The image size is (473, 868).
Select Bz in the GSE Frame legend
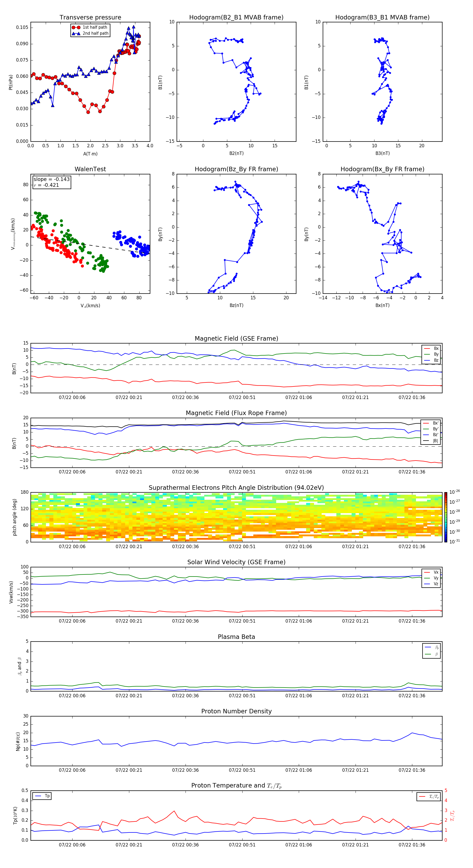(431, 360)
